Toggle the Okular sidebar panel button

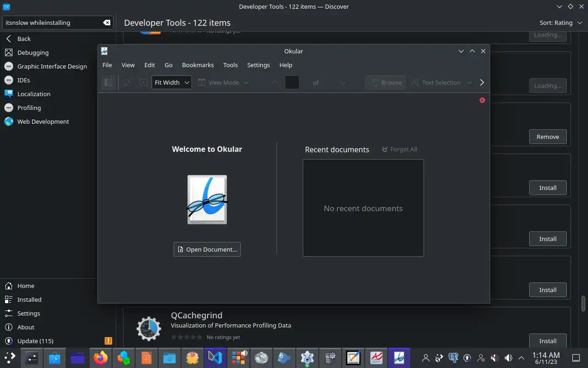click(x=108, y=82)
